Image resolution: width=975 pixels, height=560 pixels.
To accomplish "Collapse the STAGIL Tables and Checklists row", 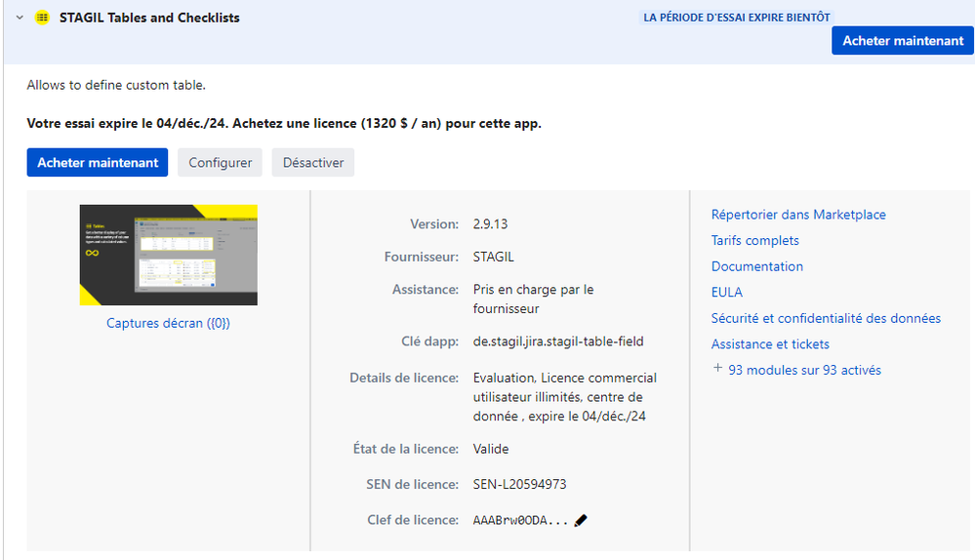I will (20, 18).
